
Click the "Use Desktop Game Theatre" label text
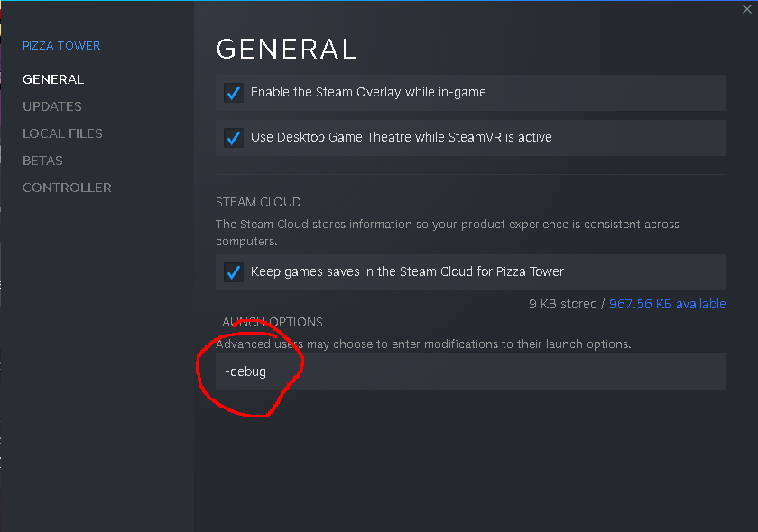click(401, 137)
